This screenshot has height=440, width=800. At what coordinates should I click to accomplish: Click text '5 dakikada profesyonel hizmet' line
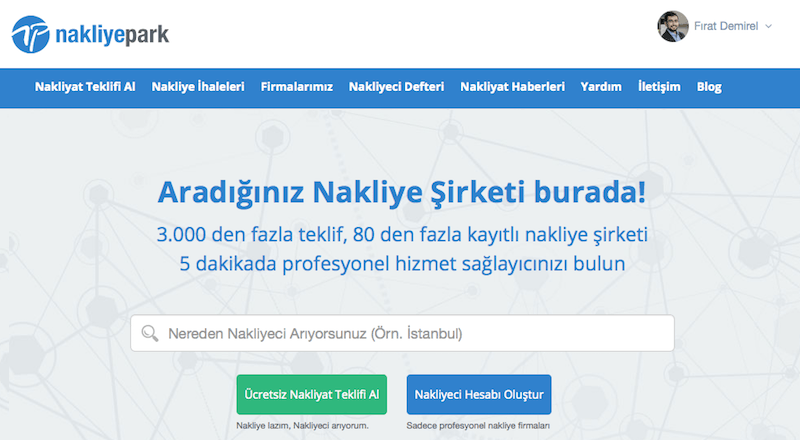[402, 264]
